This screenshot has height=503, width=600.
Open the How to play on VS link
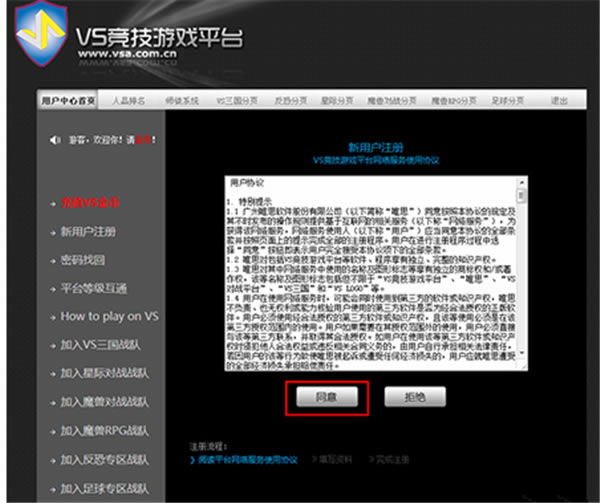click(x=109, y=316)
